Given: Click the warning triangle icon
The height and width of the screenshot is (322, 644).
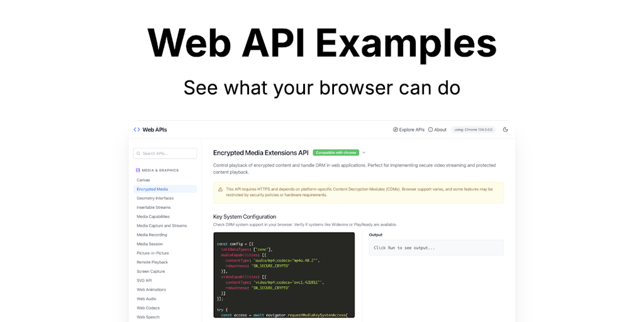Looking at the screenshot, I should pyautogui.click(x=220, y=189).
